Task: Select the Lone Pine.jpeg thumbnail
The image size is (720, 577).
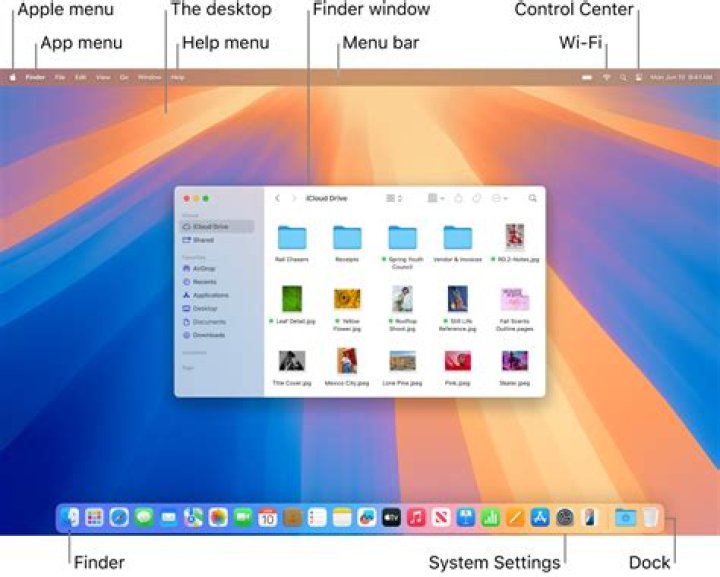Action: (x=403, y=361)
